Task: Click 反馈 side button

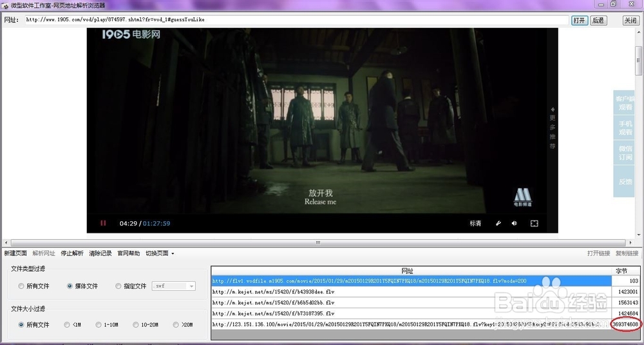Action: 625,181
